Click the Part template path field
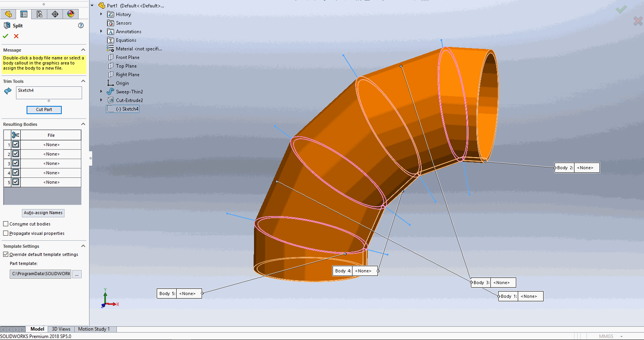644x340 pixels. pyautogui.click(x=41, y=274)
